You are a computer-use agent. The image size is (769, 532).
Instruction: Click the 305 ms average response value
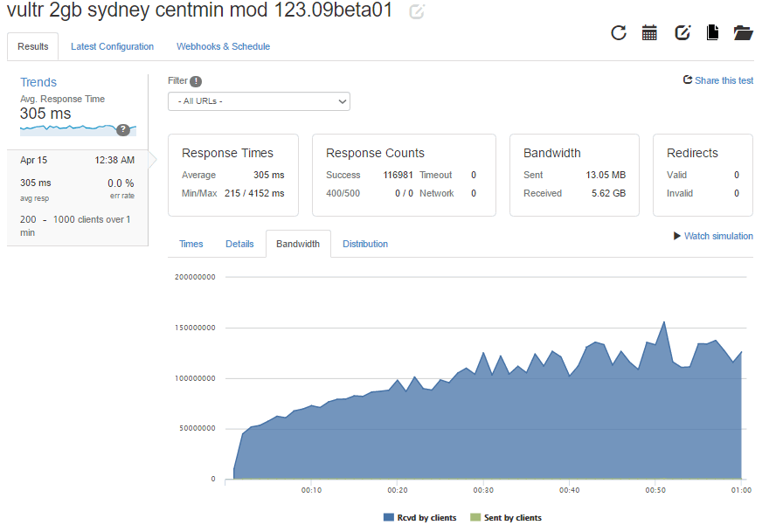(x=269, y=175)
